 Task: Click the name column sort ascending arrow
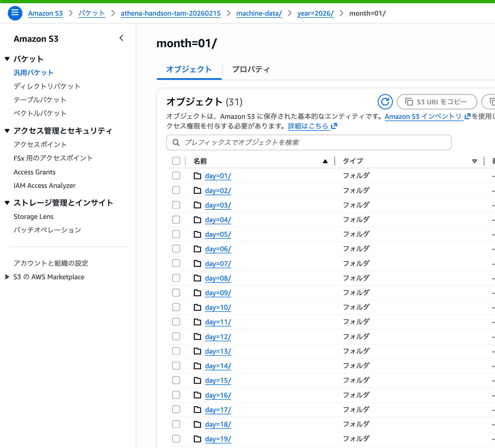[325, 161]
